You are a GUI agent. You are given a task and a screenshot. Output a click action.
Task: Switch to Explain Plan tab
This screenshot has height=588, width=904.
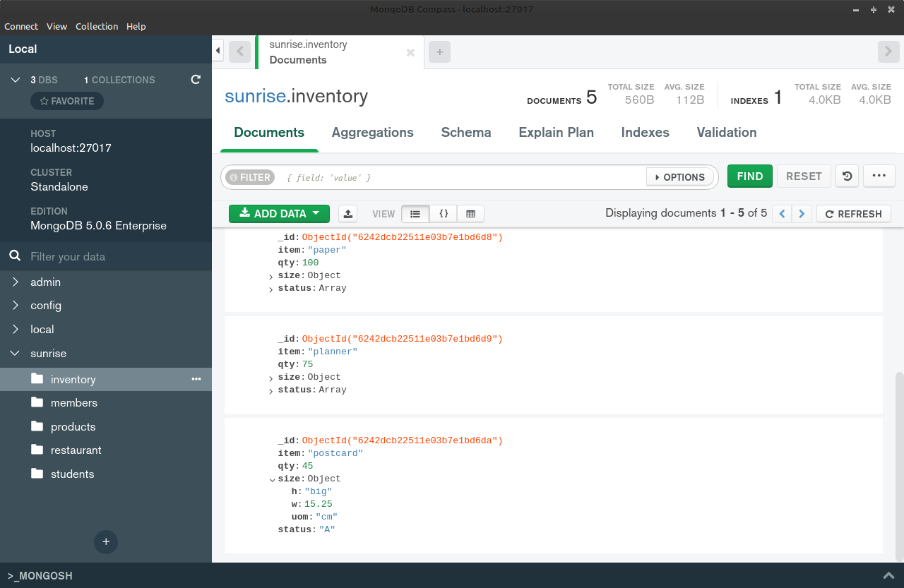coord(557,133)
